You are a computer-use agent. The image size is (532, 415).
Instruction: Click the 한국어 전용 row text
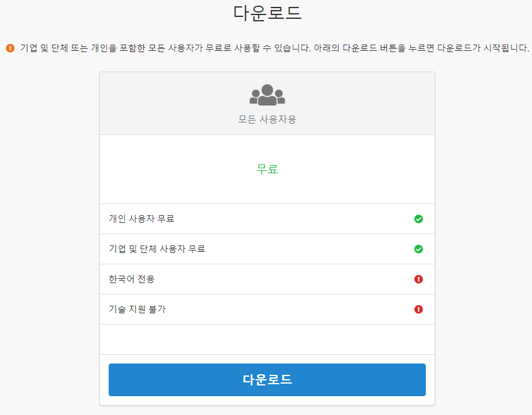[x=132, y=279]
